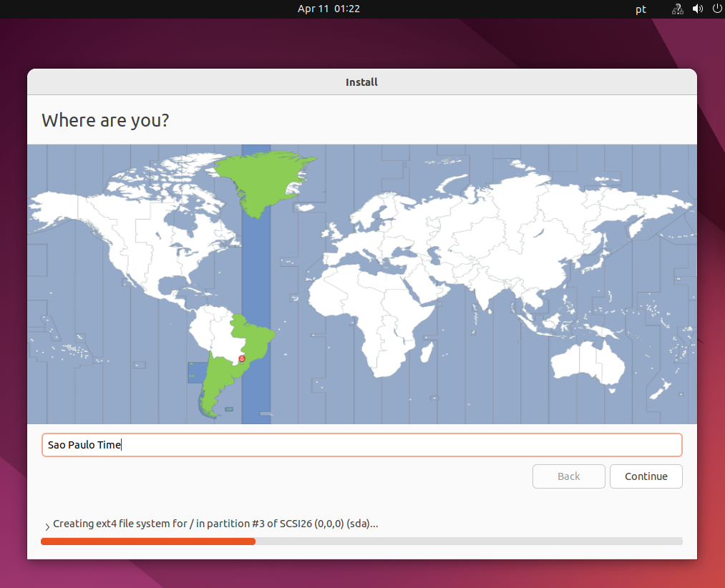Click the Install window title
The height and width of the screenshot is (588, 725).
pos(361,82)
